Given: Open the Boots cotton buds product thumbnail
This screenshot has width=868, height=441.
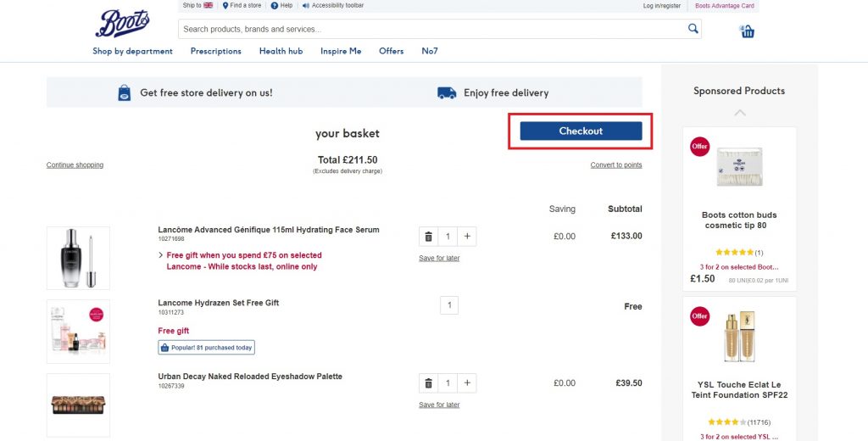Looking at the screenshot, I should pos(739,167).
